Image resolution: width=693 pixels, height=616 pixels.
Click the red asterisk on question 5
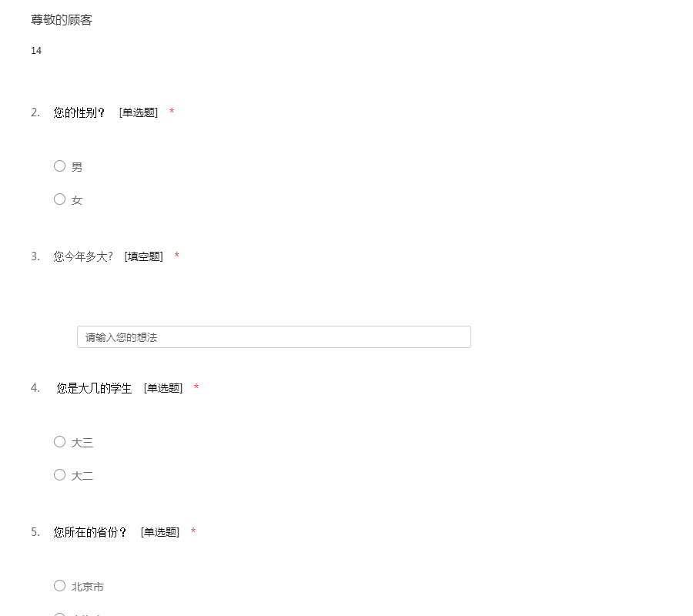tap(193, 531)
